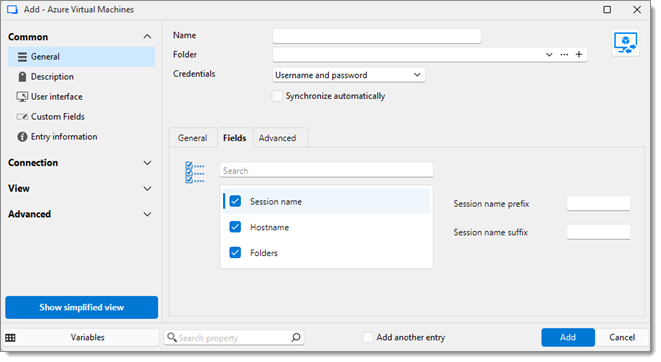
Task: Click the Variables grid icon
Action: pyautogui.click(x=11, y=338)
